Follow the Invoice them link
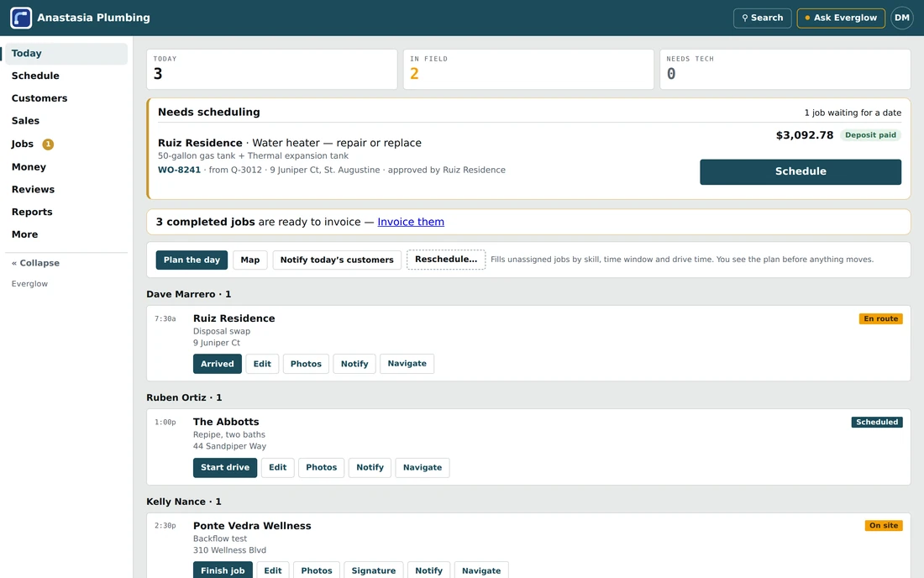This screenshot has height=578, width=924. 411,222
